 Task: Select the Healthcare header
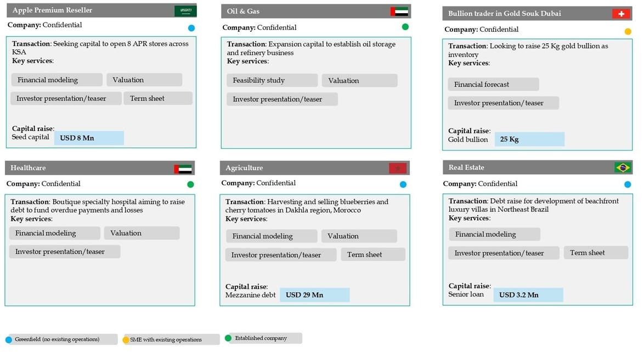100,168
